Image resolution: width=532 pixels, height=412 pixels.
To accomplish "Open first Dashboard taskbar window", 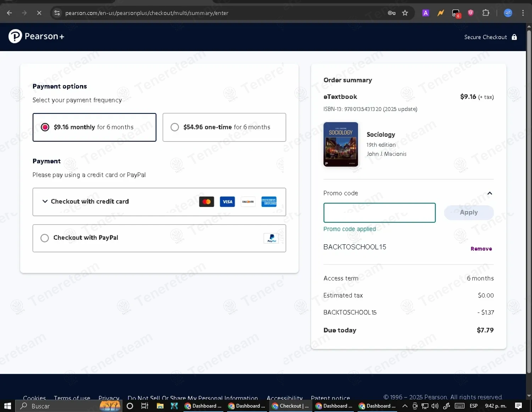I will click(203, 406).
